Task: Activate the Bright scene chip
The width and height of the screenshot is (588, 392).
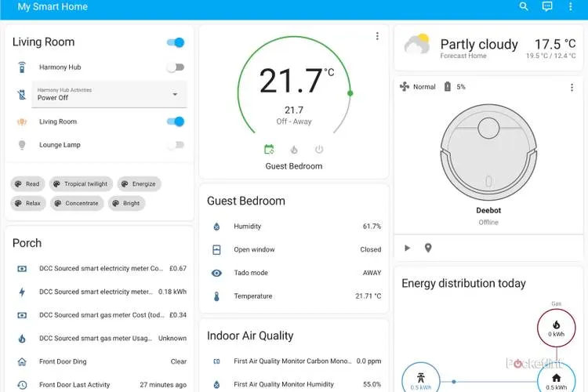Action: click(126, 203)
